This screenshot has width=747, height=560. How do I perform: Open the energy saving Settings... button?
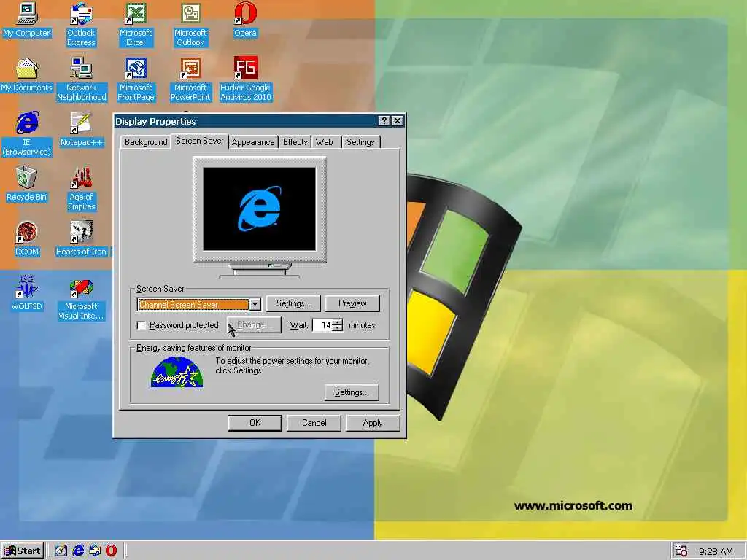point(352,392)
